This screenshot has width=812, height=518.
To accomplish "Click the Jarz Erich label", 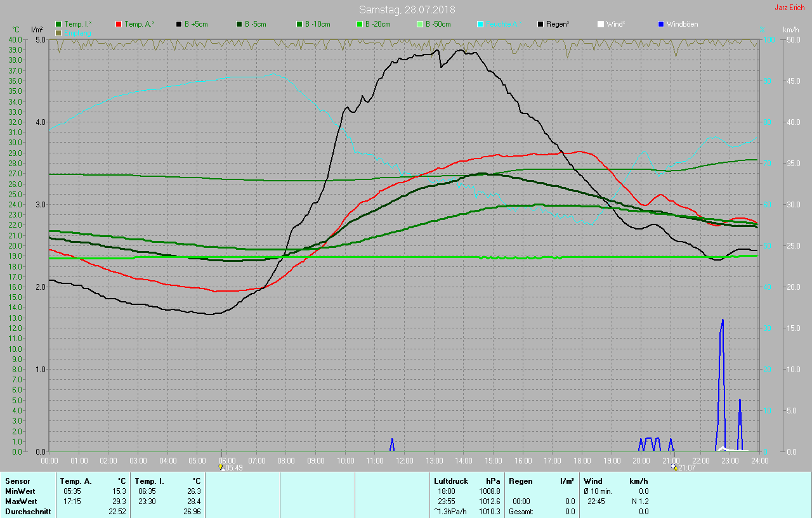I will [790, 8].
